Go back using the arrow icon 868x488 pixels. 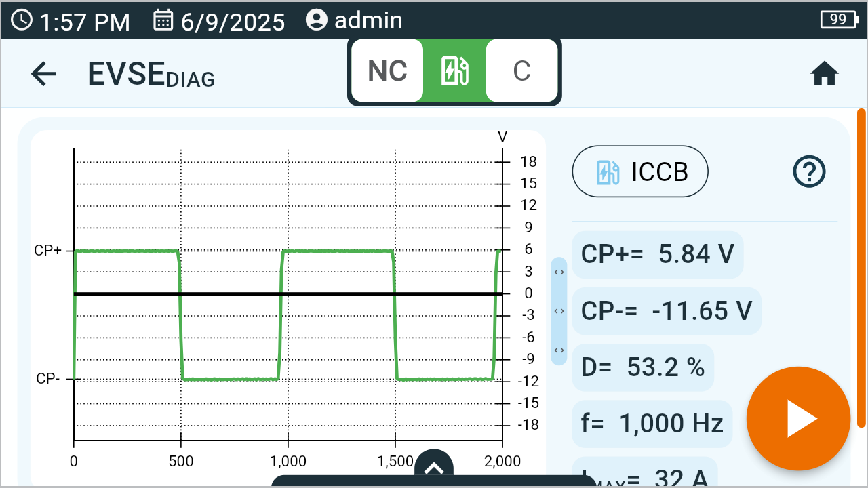(x=43, y=73)
